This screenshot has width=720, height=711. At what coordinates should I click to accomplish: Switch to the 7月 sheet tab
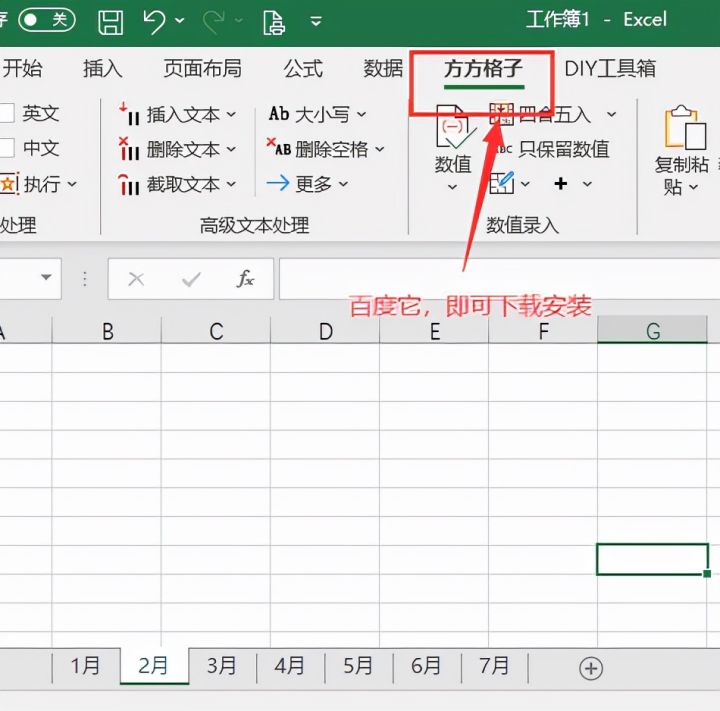(495, 666)
